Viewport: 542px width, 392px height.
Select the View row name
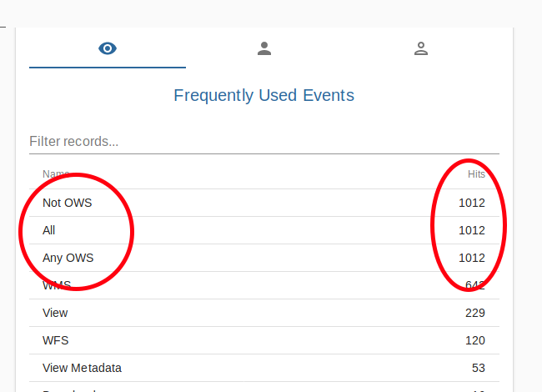click(x=55, y=313)
